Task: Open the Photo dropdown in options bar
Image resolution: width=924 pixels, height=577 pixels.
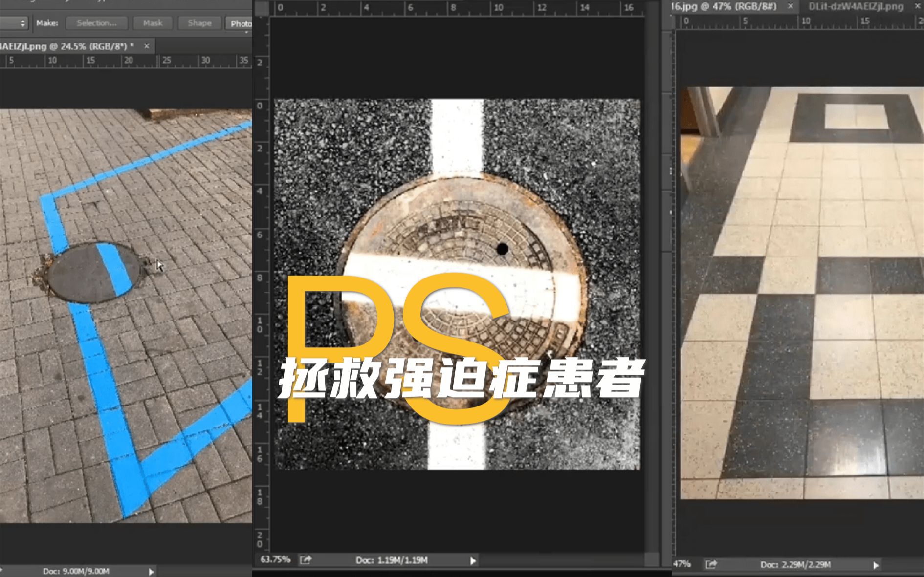Action: click(x=240, y=23)
